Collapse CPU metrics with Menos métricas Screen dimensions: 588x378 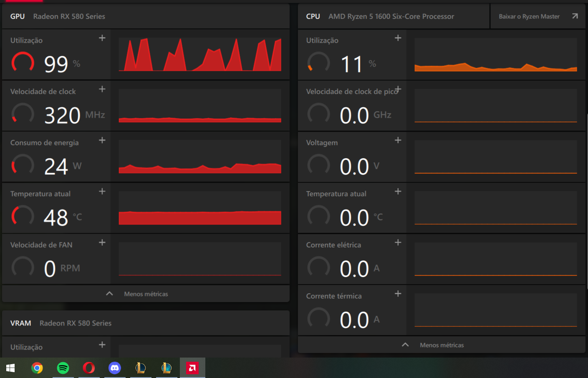442,345
